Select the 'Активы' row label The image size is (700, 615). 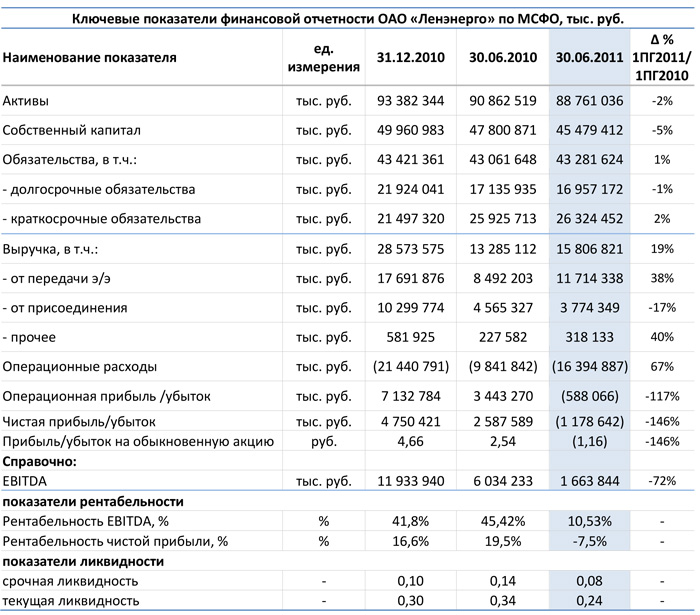click(25, 102)
